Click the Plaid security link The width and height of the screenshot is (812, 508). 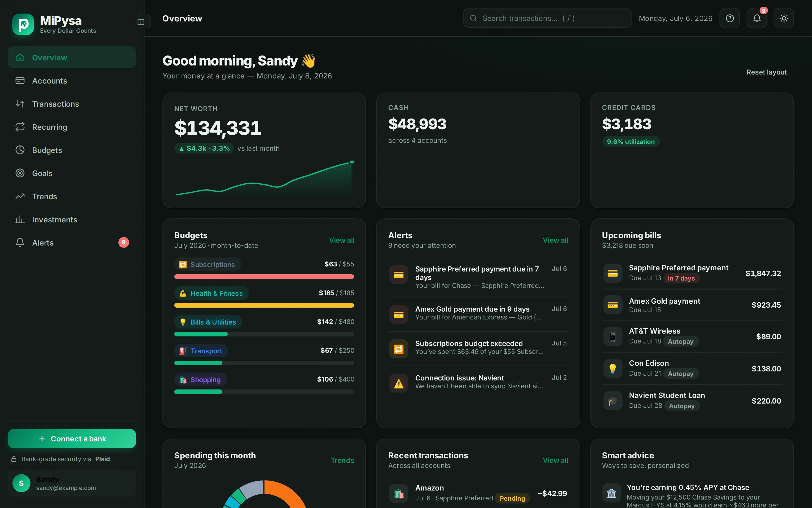click(102, 459)
